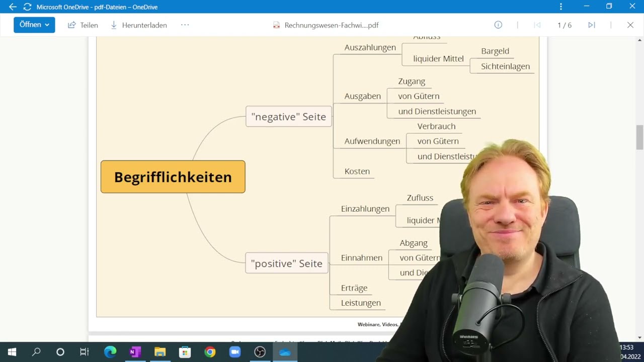Click the Abgang label
Screen dimensions: 644x362
click(414, 243)
